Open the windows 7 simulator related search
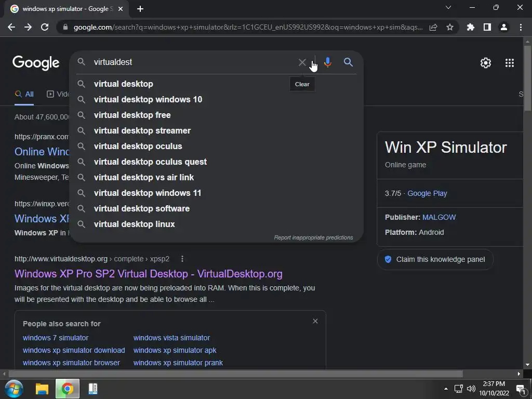Screen dimensions: 532x399 point(56,338)
